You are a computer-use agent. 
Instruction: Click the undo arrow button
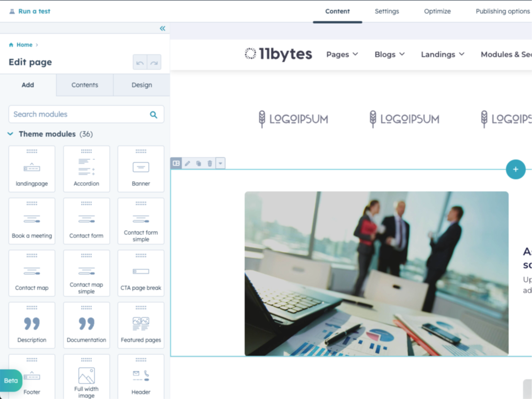click(140, 62)
